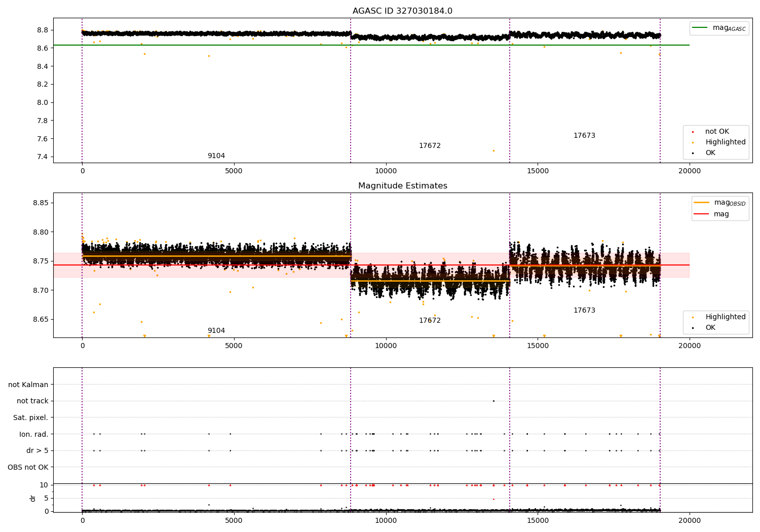
Task: Click the 8.70 y-tick on middle plot
Action: click(x=41, y=290)
